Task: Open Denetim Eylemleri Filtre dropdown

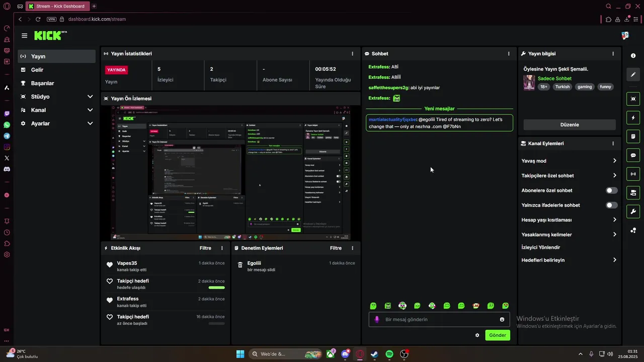Action: 336,248
